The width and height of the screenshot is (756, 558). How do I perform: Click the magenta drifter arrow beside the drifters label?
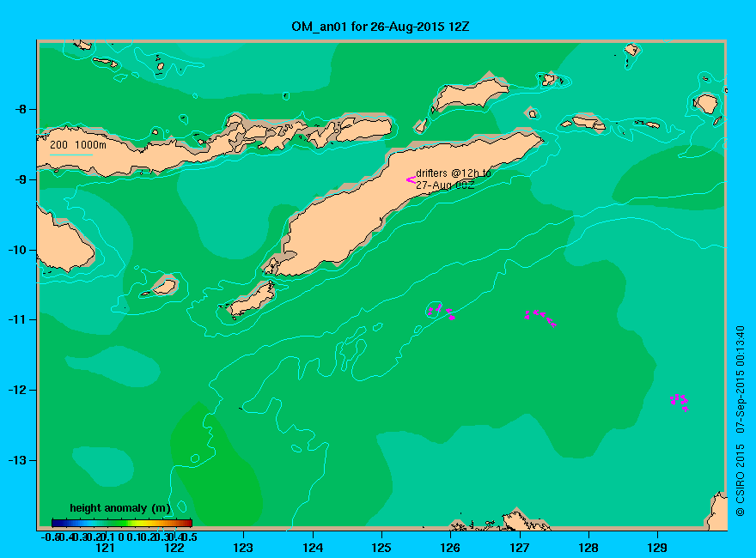411,179
